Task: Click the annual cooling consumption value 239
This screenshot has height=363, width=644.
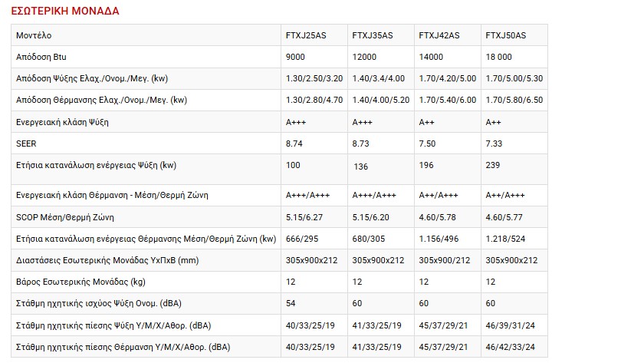Action: pos(493,165)
